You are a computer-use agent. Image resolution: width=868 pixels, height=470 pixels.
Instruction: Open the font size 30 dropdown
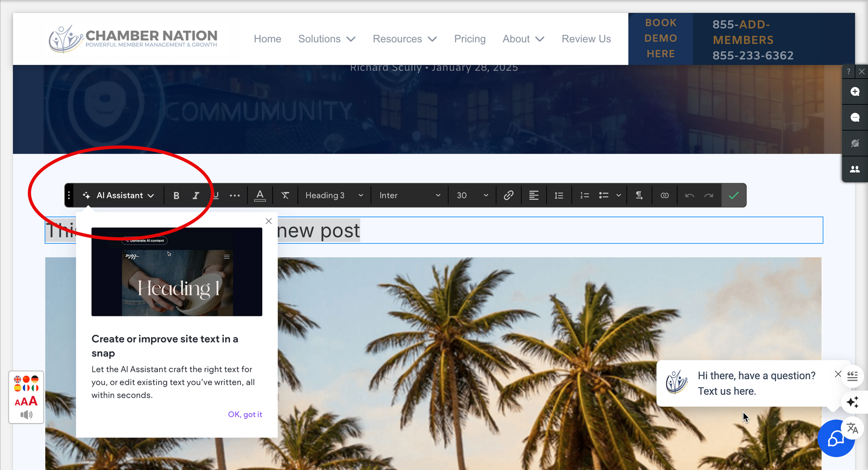point(472,195)
